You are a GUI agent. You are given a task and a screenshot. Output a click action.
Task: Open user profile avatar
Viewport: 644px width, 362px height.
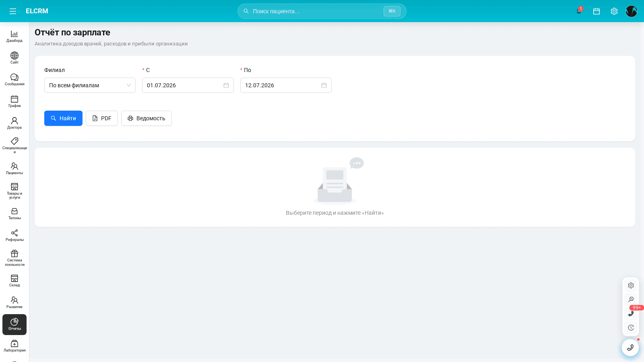(x=632, y=11)
